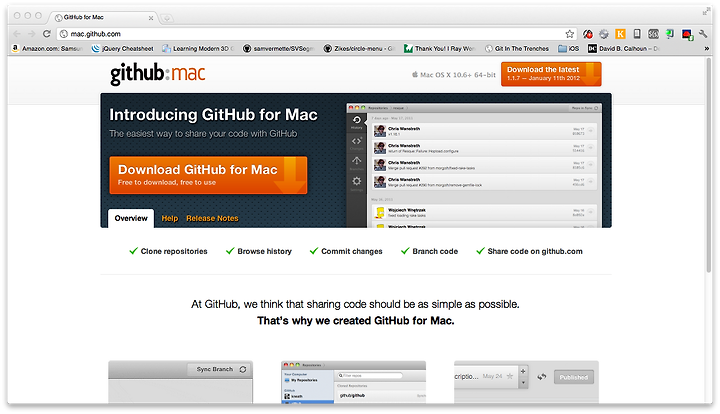Click the Sync Branch feature thumbnail

coord(180,382)
